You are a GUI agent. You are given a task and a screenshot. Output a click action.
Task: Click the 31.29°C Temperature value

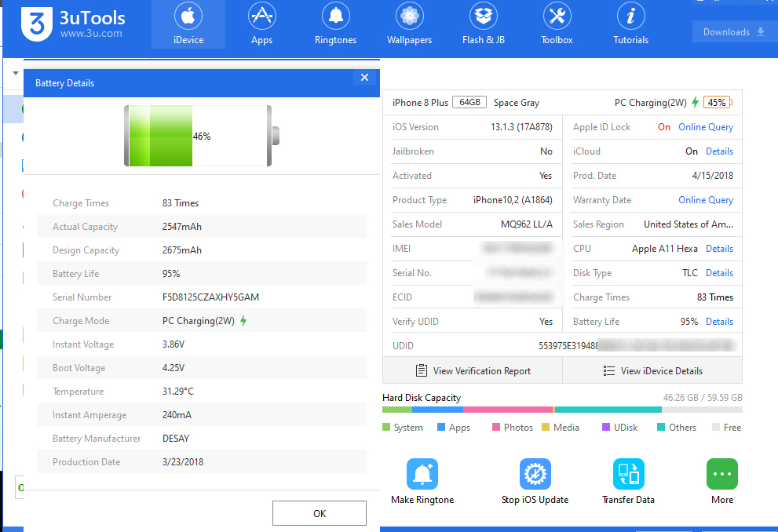(177, 392)
